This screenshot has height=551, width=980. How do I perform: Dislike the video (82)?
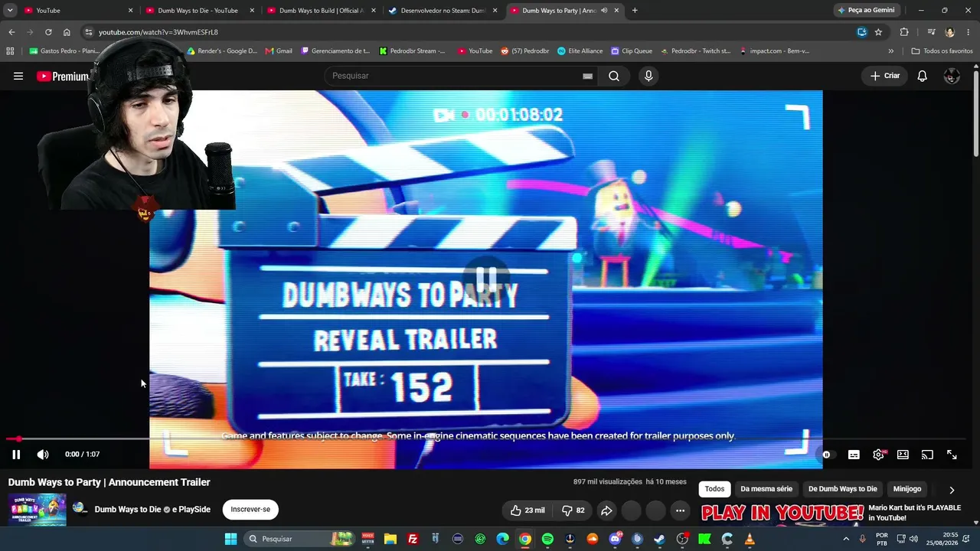(573, 510)
